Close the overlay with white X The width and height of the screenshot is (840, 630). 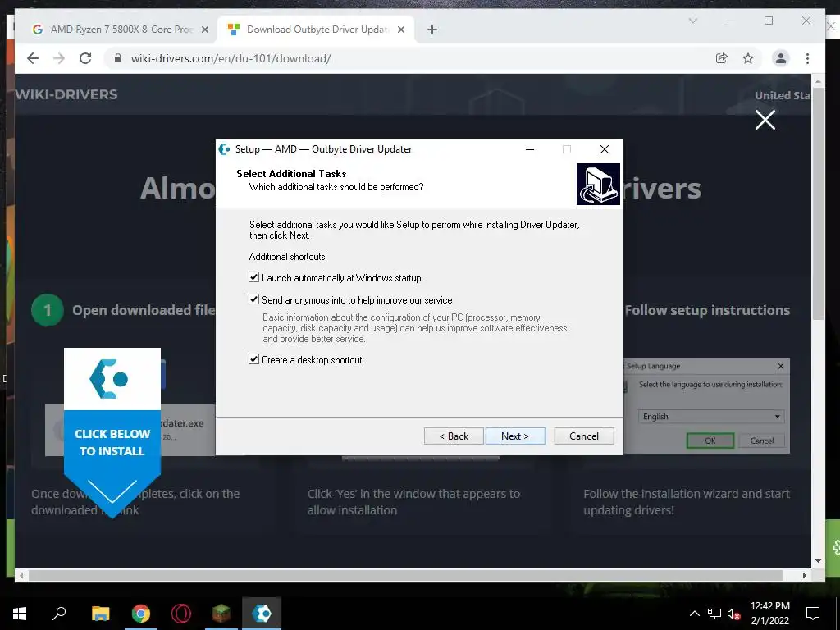[x=765, y=120]
